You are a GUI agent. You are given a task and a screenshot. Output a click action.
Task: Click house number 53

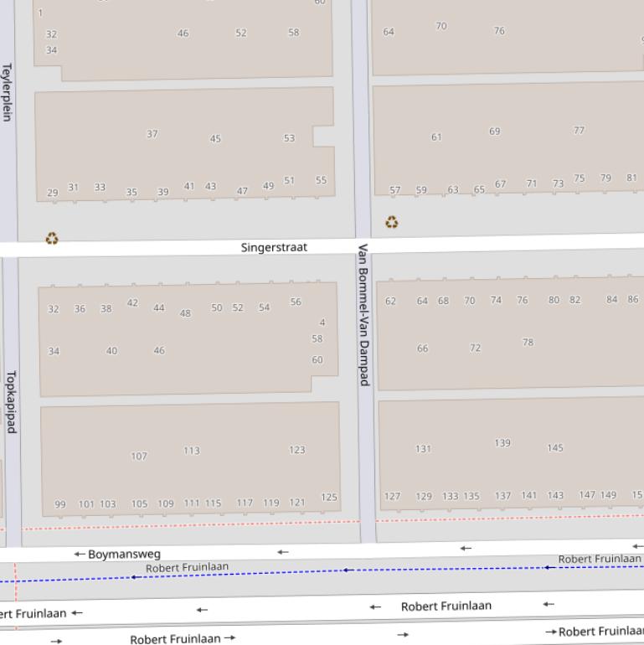point(289,138)
